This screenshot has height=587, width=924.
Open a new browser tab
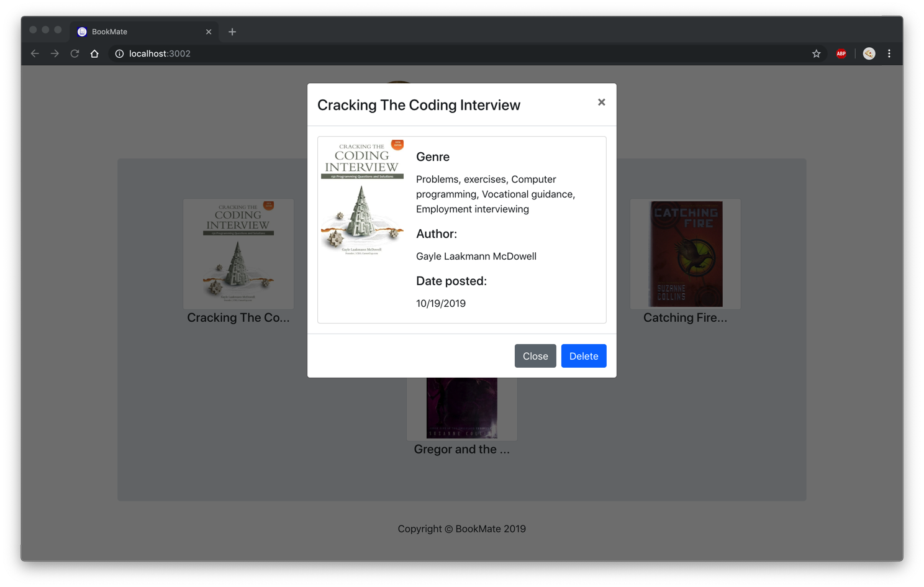232,32
